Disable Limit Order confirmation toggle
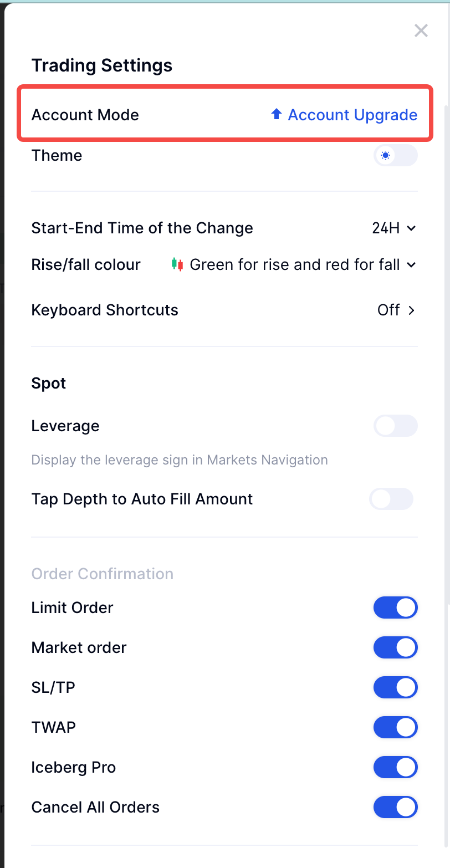This screenshot has width=450, height=868. 395,607
